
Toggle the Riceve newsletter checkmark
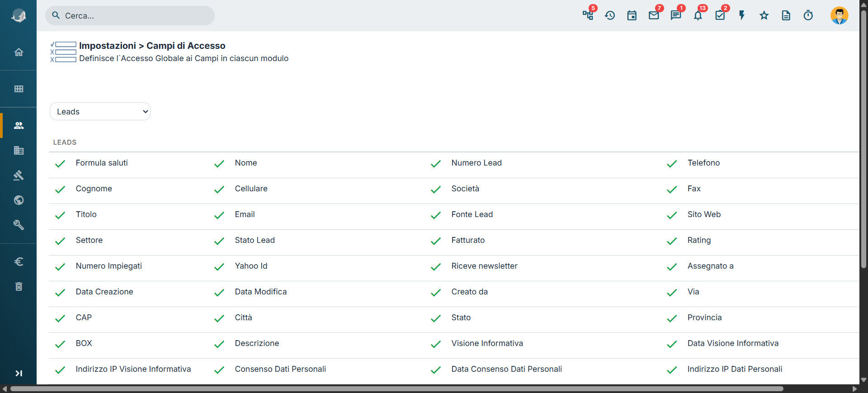[436, 267]
